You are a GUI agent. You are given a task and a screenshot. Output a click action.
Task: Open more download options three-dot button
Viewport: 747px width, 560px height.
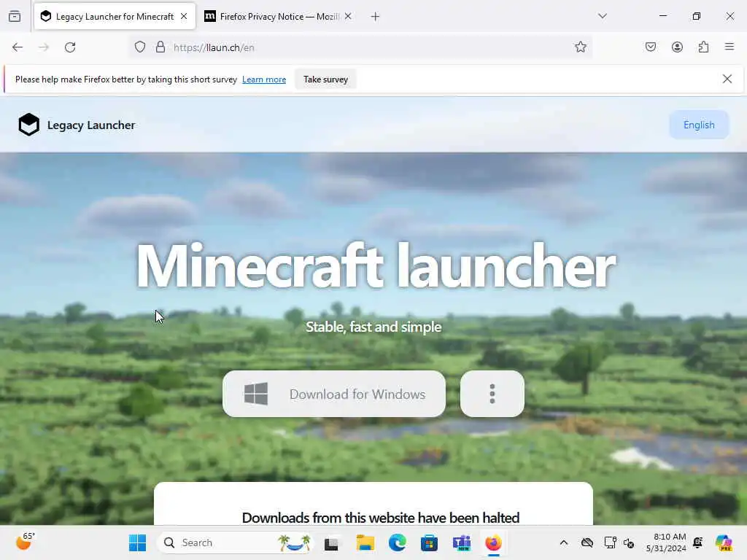tap(492, 394)
